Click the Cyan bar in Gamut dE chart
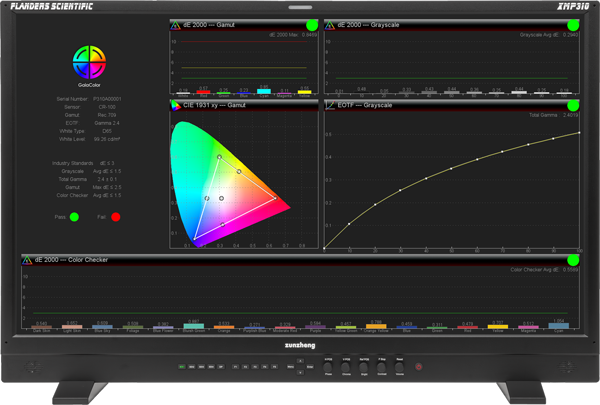The width and height of the screenshot is (600, 405). (x=264, y=91)
